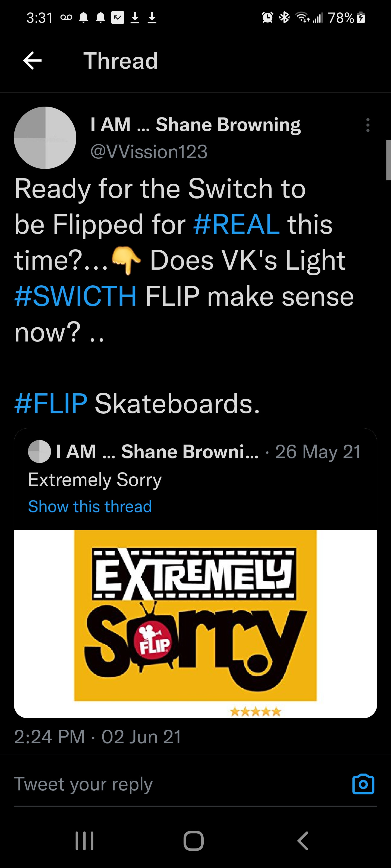
Task: Tap "Show this thread" link
Action: pos(90,506)
